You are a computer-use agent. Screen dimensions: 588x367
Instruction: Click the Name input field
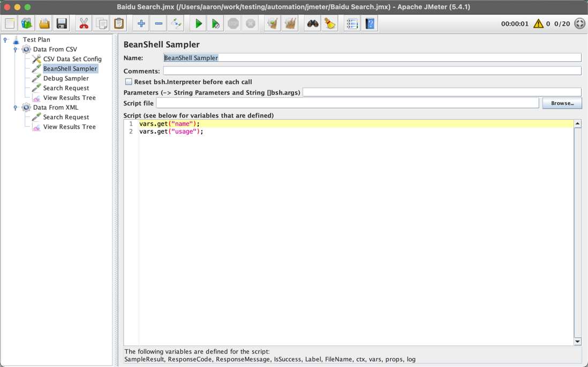tap(372, 58)
